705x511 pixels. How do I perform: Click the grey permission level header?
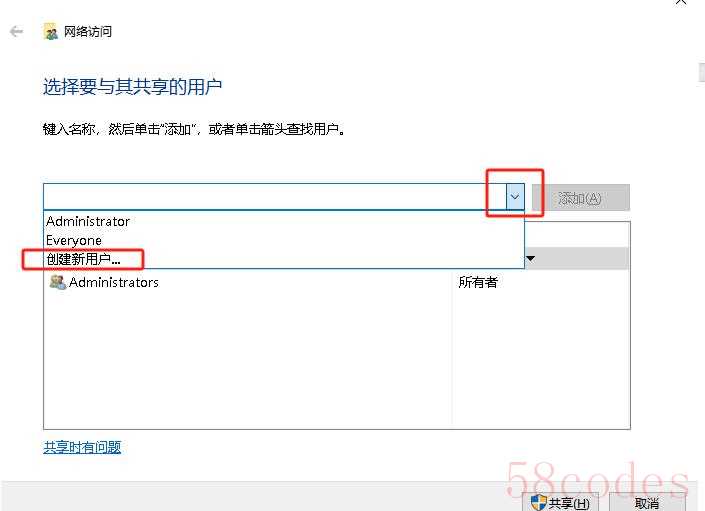(577, 258)
